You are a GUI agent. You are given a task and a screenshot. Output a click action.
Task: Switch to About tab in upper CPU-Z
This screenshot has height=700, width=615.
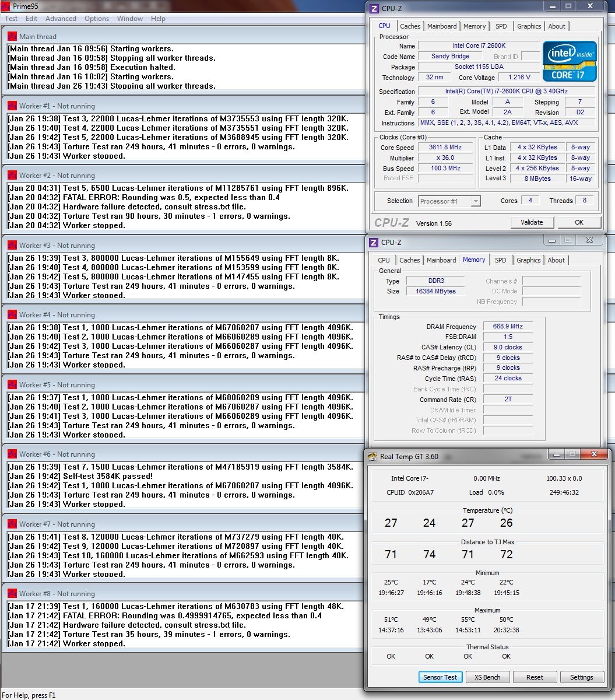pos(557,26)
